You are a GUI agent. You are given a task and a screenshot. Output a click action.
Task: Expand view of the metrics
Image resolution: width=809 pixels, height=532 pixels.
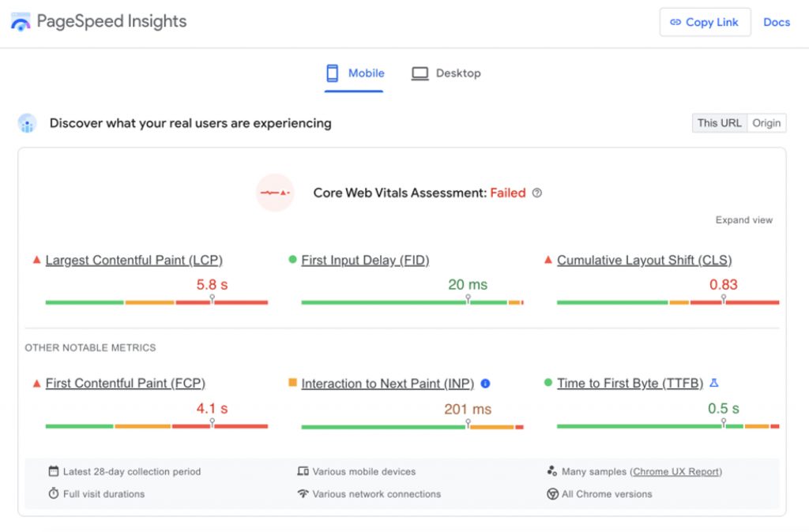(743, 220)
